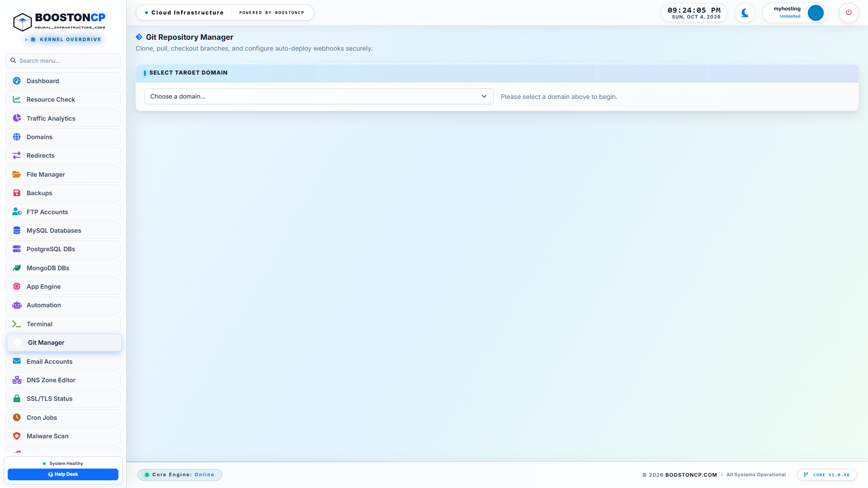
Task: Click the PostgreSQL DBs server icon
Action: pyautogui.click(x=17, y=249)
